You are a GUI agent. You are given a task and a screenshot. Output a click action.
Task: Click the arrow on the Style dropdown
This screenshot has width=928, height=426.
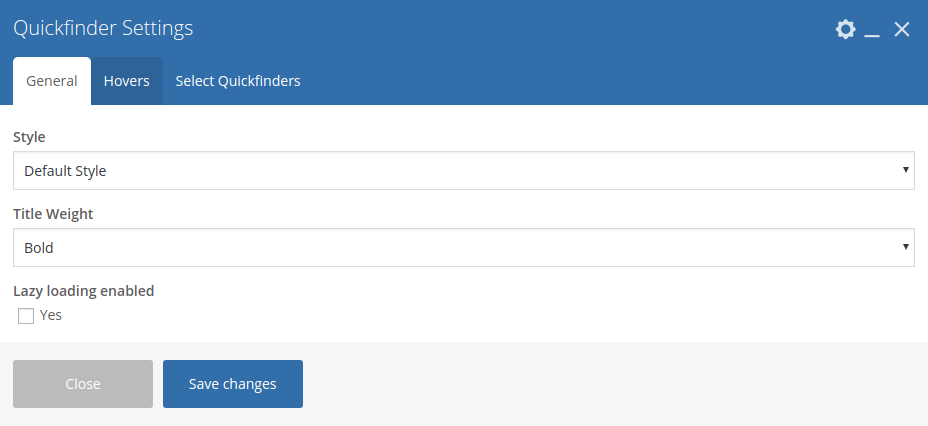905,170
